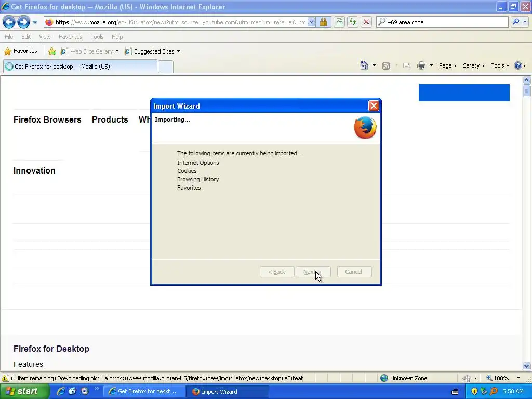
Task: Launch Internet Explorer from quick launch
Action: (61, 391)
